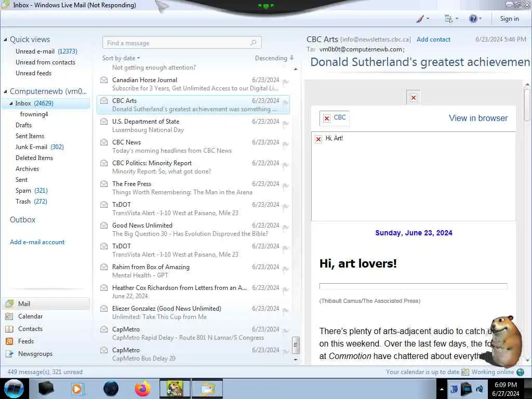Select the Mail shortcut icon

[9, 303]
